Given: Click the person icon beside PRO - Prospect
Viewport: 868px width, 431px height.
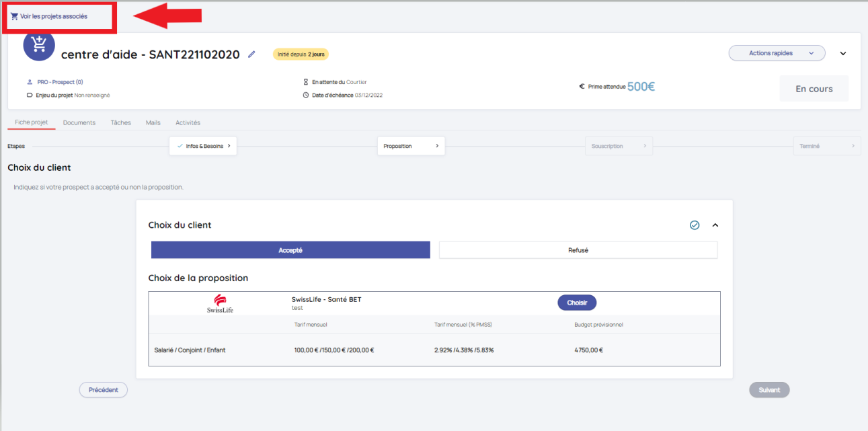Looking at the screenshot, I should [x=30, y=82].
